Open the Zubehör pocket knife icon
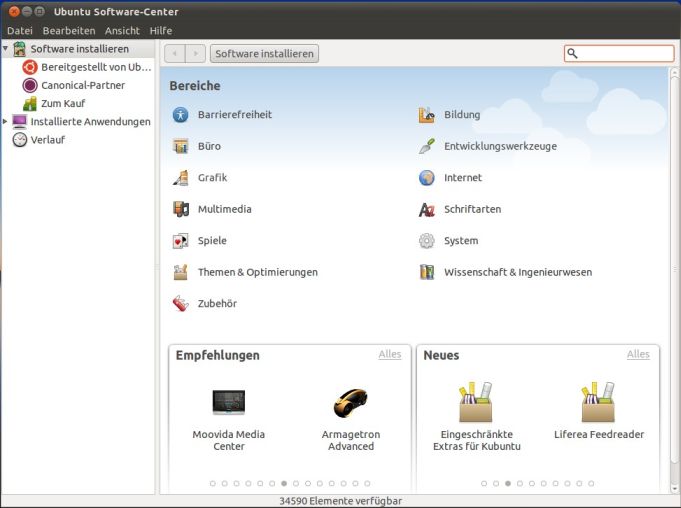Image resolution: width=681 pixels, height=508 pixels. [180, 303]
